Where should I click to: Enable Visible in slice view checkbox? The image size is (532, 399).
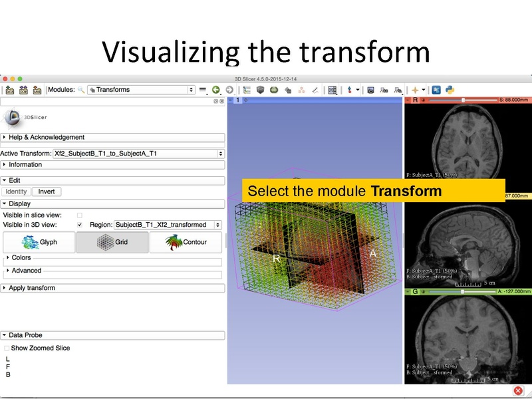[x=80, y=215]
